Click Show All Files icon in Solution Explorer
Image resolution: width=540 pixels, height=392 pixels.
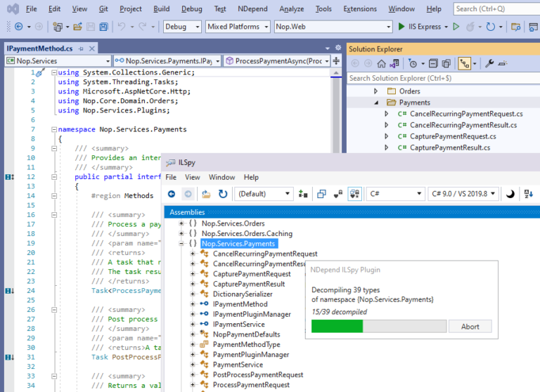coord(446,64)
